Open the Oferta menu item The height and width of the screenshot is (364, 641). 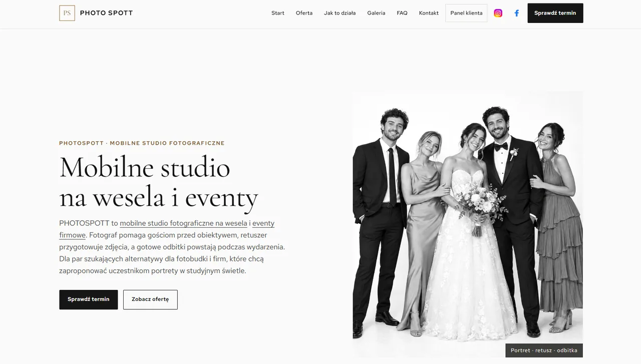pos(304,13)
